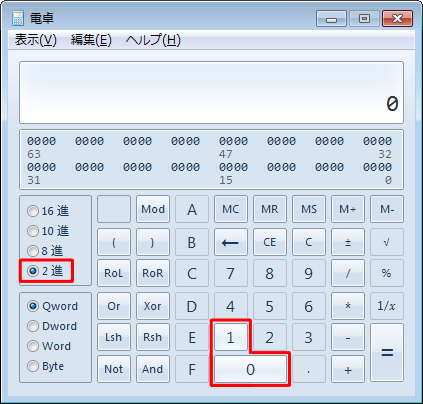
Task: Click the number 8 key
Action: (270, 273)
